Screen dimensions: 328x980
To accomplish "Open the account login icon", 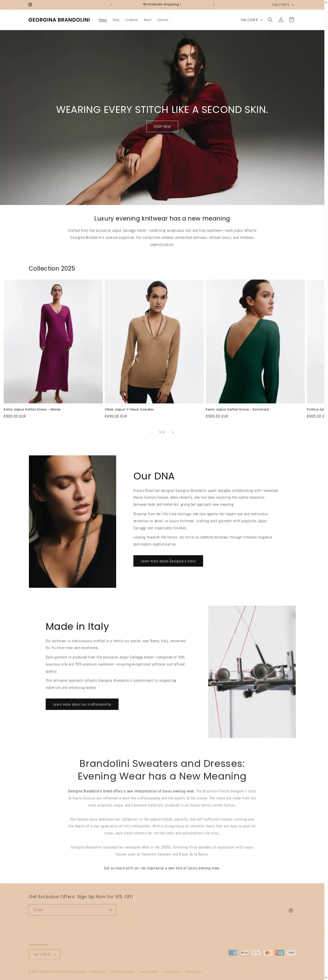I will 281,20.
